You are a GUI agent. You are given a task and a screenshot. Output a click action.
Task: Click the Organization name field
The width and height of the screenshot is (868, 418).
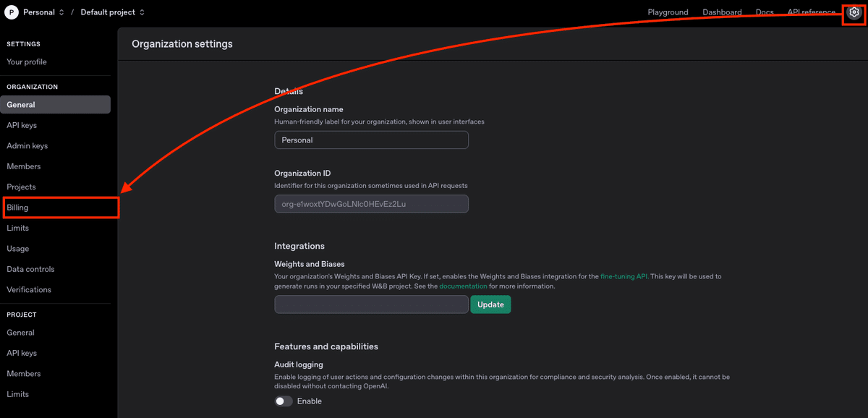coord(371,140)
